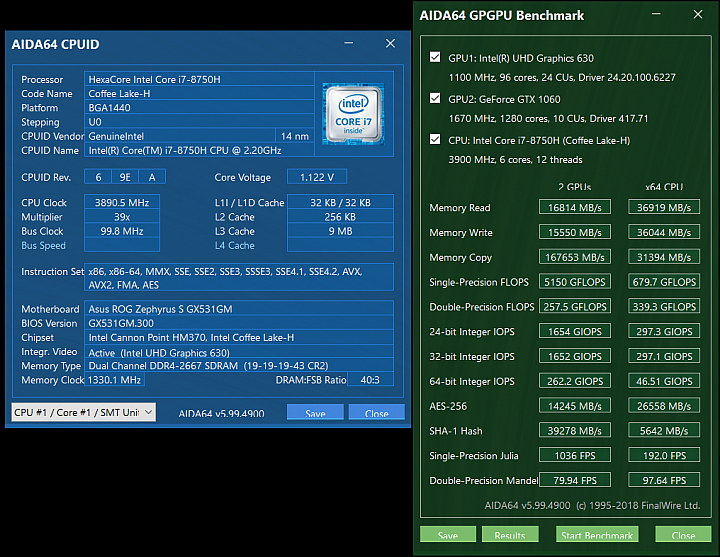Click the 97.64 FPS Mandel CPU result
Viewport: 720px width, 557px height.
[x=664, y=480]
